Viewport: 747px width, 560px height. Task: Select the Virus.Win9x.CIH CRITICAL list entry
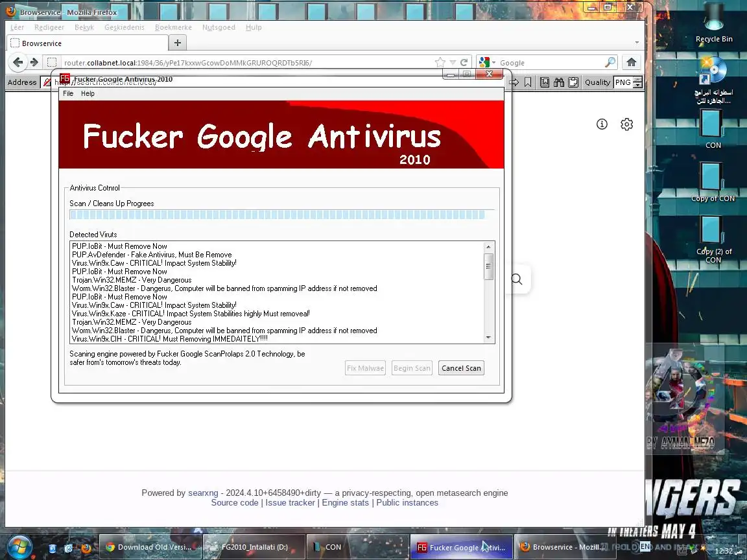tap(170, 339)
